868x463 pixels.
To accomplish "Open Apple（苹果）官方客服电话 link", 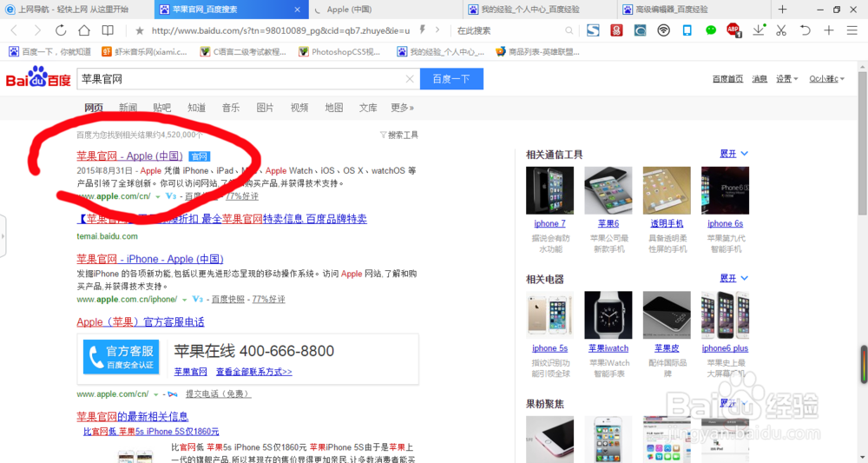I will tap(141, 321).
